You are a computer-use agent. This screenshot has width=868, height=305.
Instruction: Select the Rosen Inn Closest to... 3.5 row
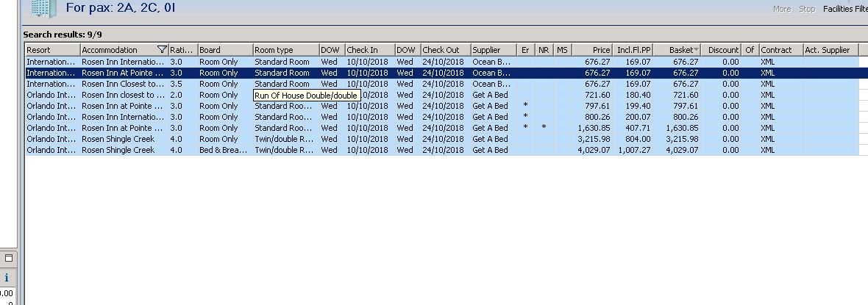(442, 84)
